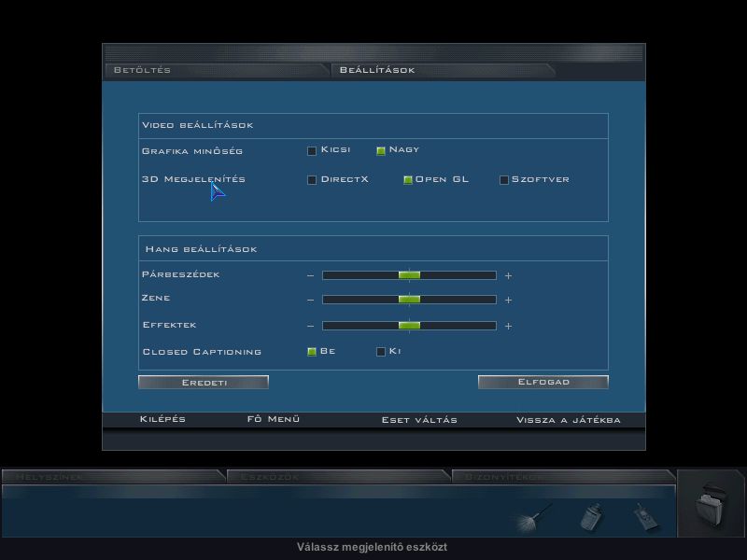Click the Elfogad button

tap(543, 382)
